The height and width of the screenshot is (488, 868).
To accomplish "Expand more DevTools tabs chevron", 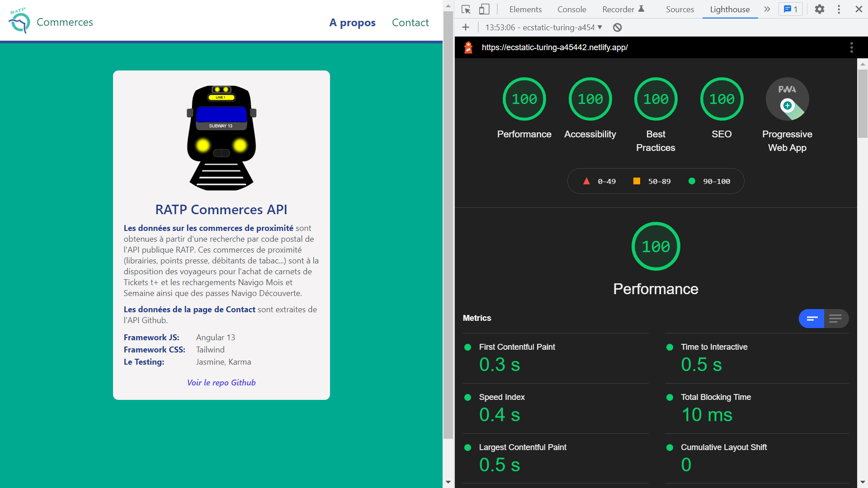I will tap(767, 9).
